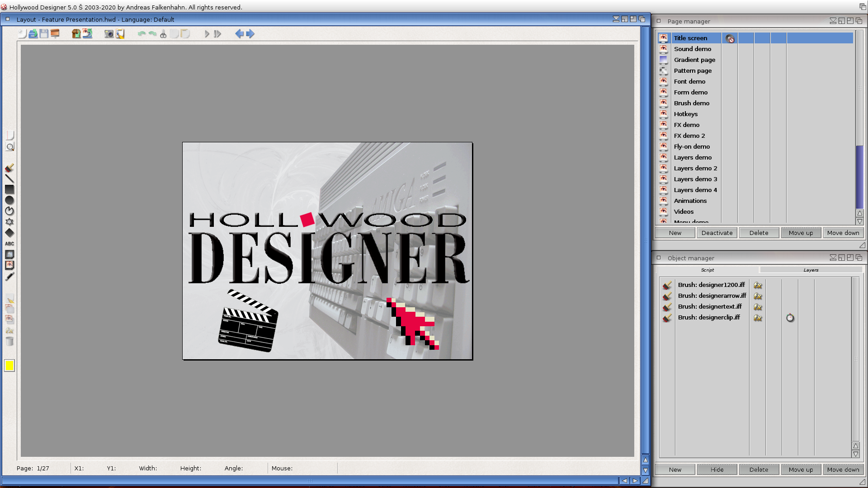Click the Paste clipboard icon
Image resolution: width=868 pixels, height=488 pixels.
[x=185, y=33]
